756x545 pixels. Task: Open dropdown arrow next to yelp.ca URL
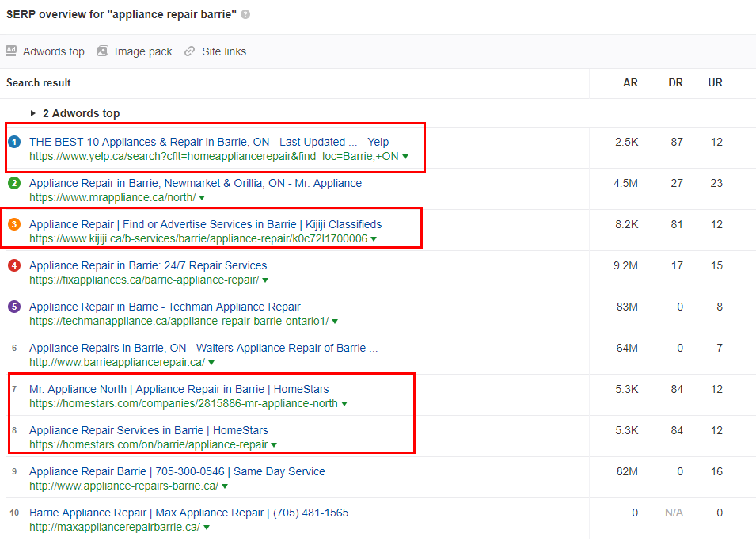pyautogui.click(x=405, y=157)
